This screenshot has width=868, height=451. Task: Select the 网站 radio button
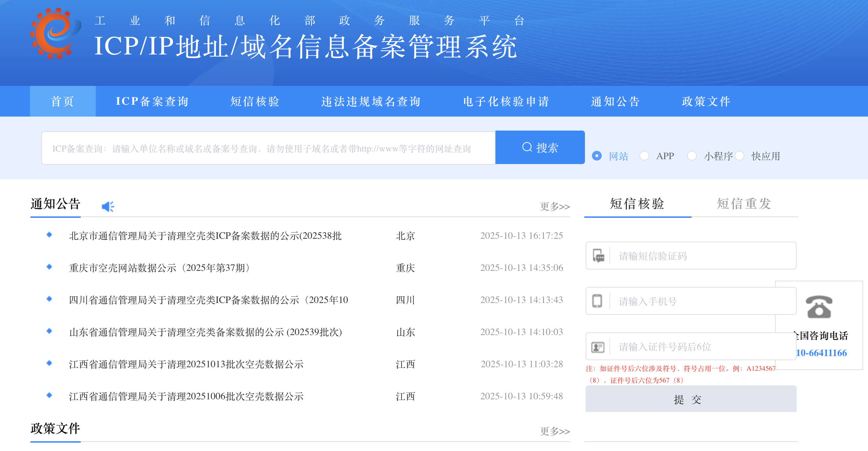(x=597, y=156)
